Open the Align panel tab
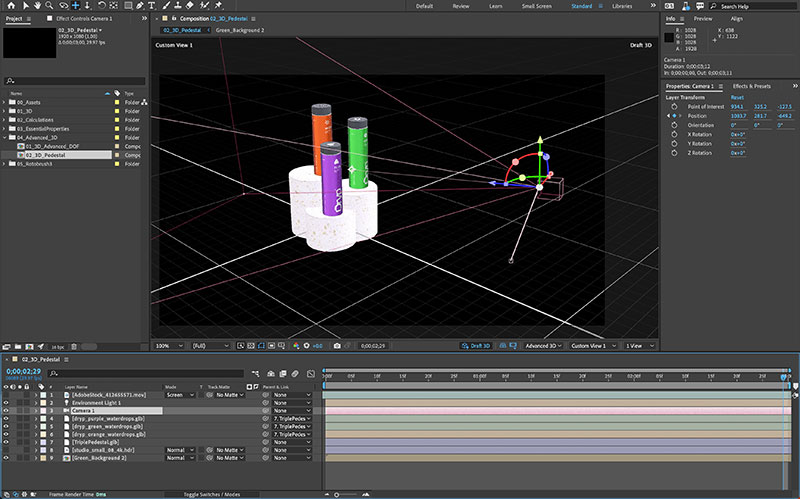Screen dimensions: 800x499 [x=737, y=18]
